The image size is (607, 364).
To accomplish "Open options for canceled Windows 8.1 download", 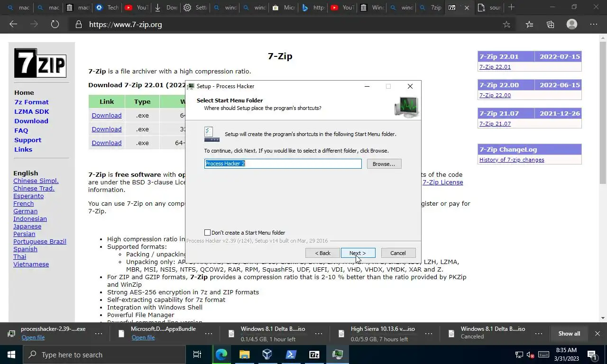I will coord(539,334).
